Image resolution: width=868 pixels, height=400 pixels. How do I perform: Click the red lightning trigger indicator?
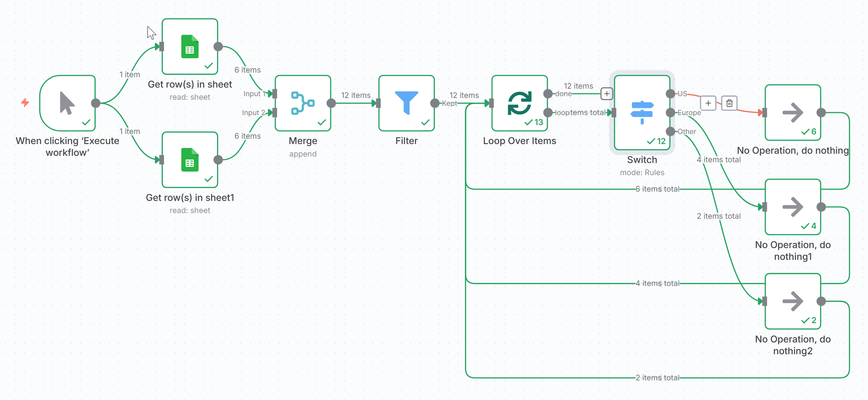(25, 103)
